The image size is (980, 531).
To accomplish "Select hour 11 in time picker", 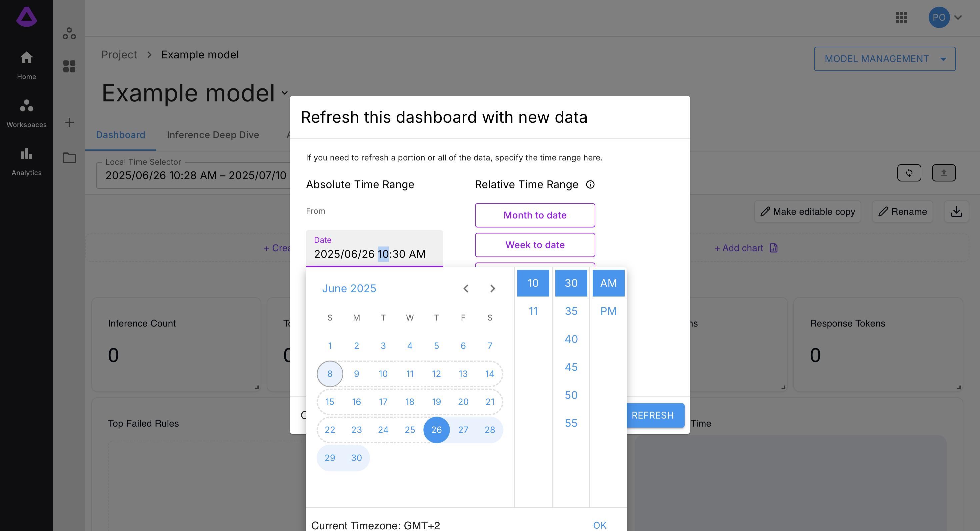I will (533, 311).
